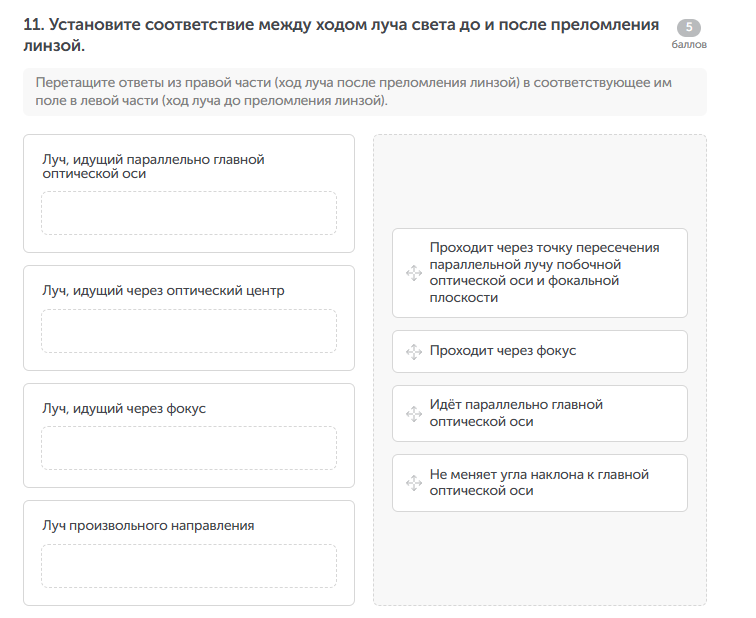Click the label 'Луч, идущий через фокус'

(x=124, y=408)
